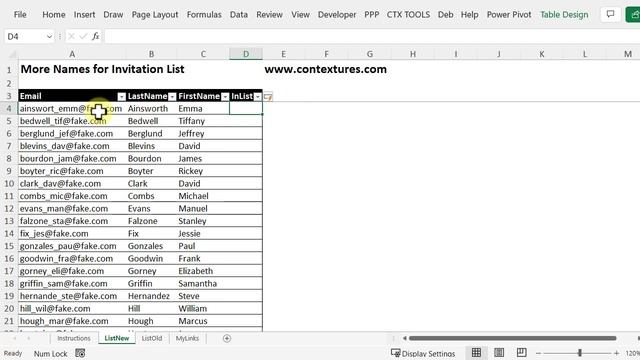
Task: Open the Deb ribbon tab
Action: point(445,15)
